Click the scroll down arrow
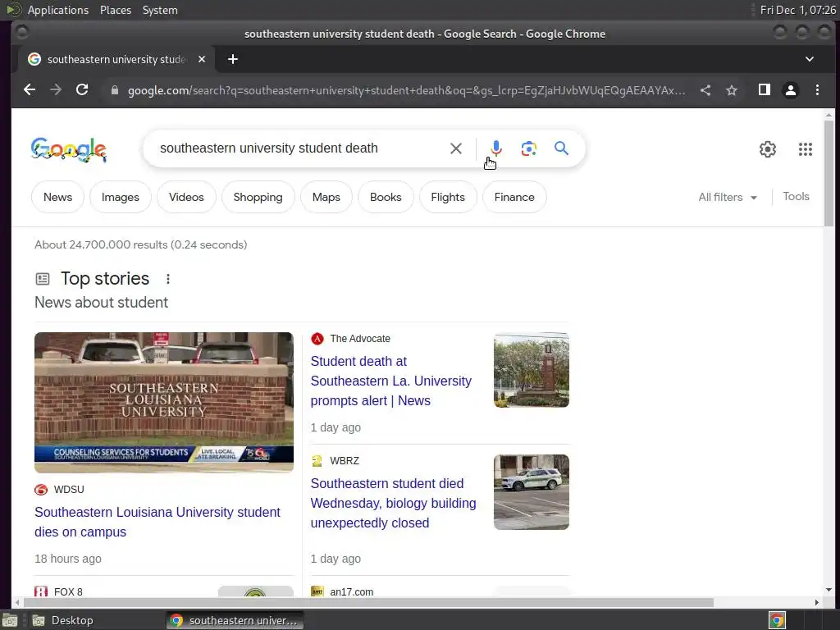Screen dimensions: 840x630 click(x=829, y=590)
